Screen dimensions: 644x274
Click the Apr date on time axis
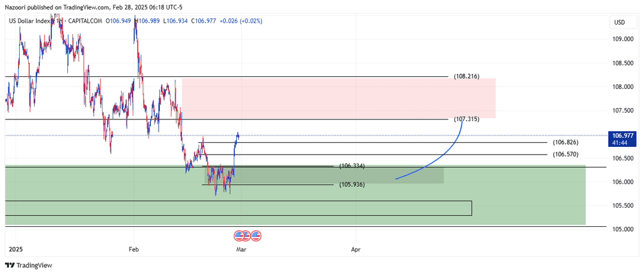tap(355, 249)
